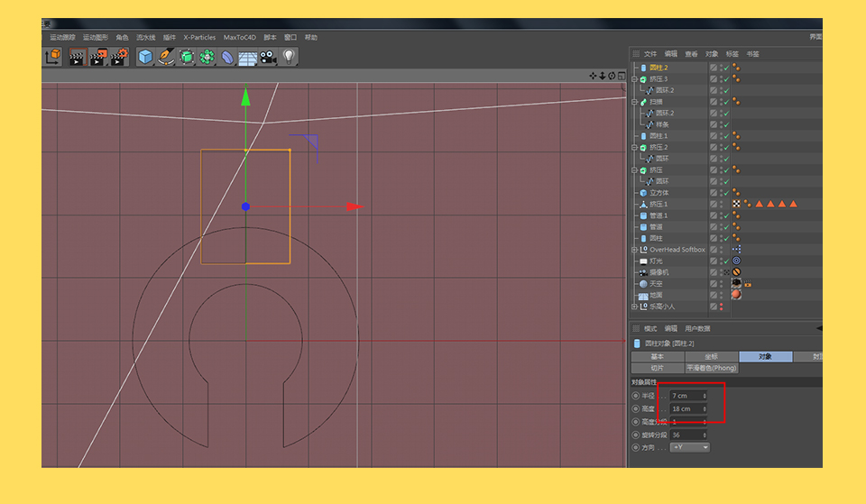Click the blue deformer bend icon
This screenshot has height=504, width=866.
tap(227, 57)
